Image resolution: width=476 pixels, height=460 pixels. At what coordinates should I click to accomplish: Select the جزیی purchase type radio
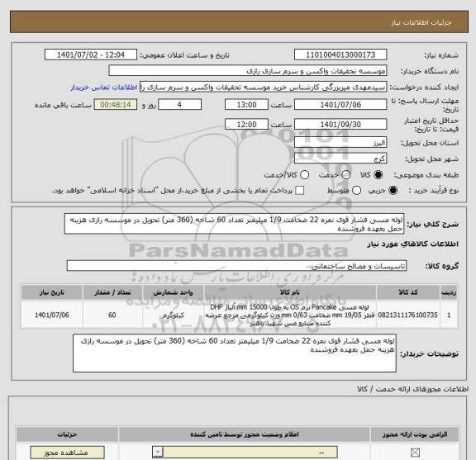pos(393,191)
